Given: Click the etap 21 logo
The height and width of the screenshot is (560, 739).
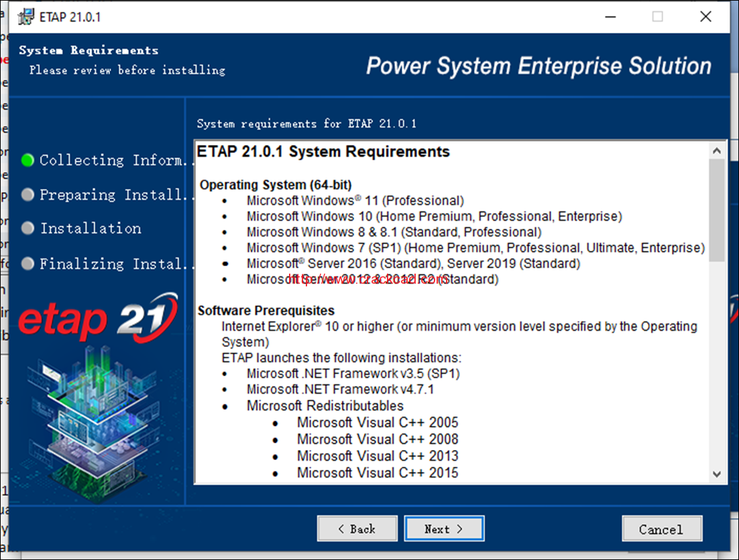Looking at the screenshot, I should tap(98, 318).
